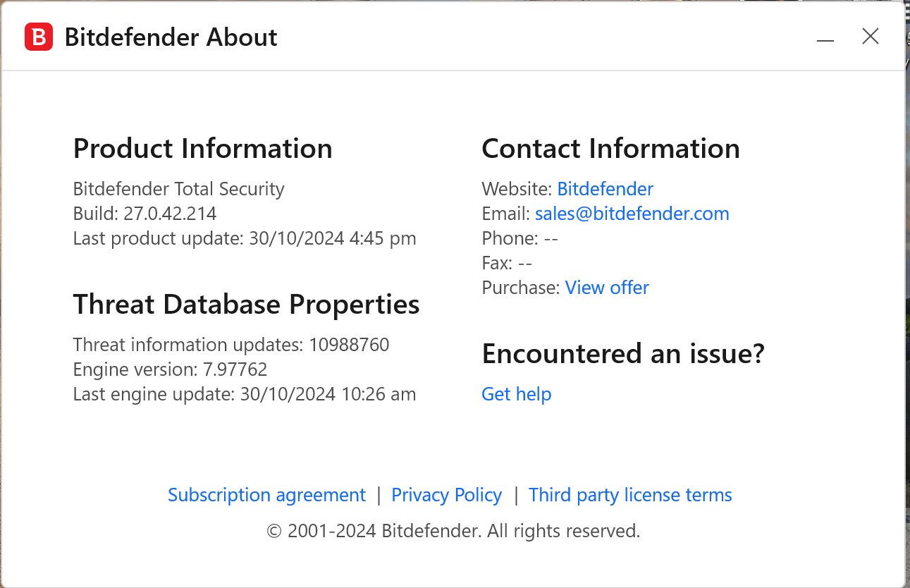This screenshot has height=588, width=910.
Task: Click the copyright notice text
Action: pos(453,531)
